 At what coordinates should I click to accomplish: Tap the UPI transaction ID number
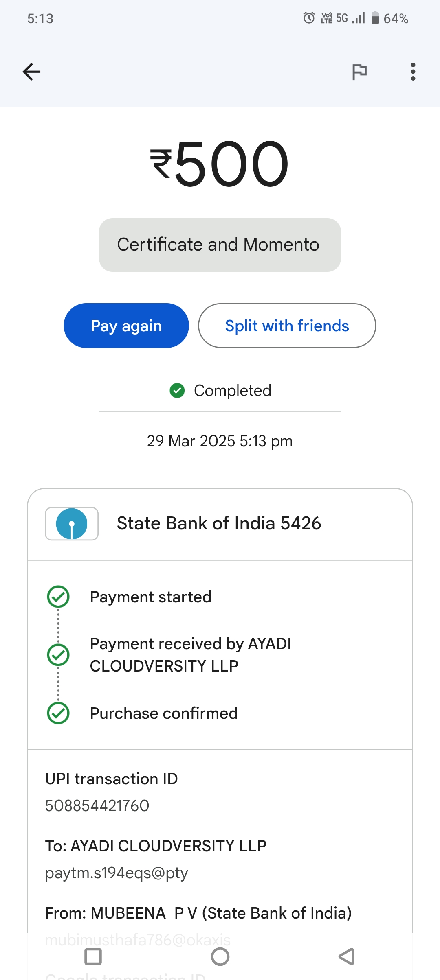pos(97,806)
